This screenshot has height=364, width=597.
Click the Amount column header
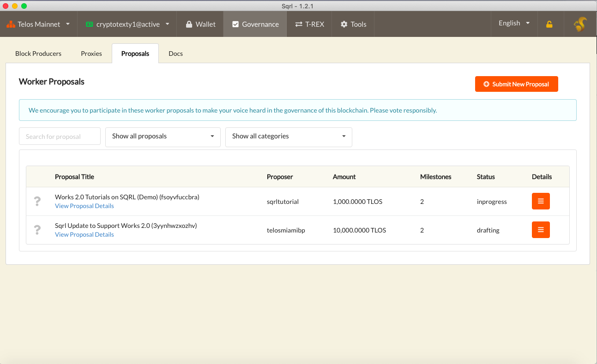(x=344, y=177)
